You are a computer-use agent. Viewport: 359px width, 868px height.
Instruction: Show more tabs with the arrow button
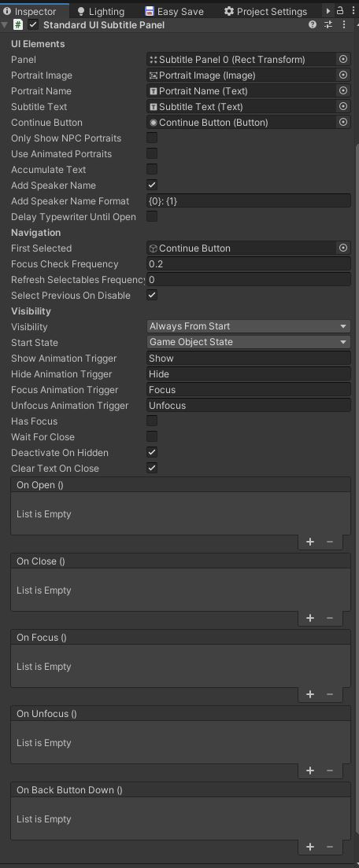tap(328, 11)
